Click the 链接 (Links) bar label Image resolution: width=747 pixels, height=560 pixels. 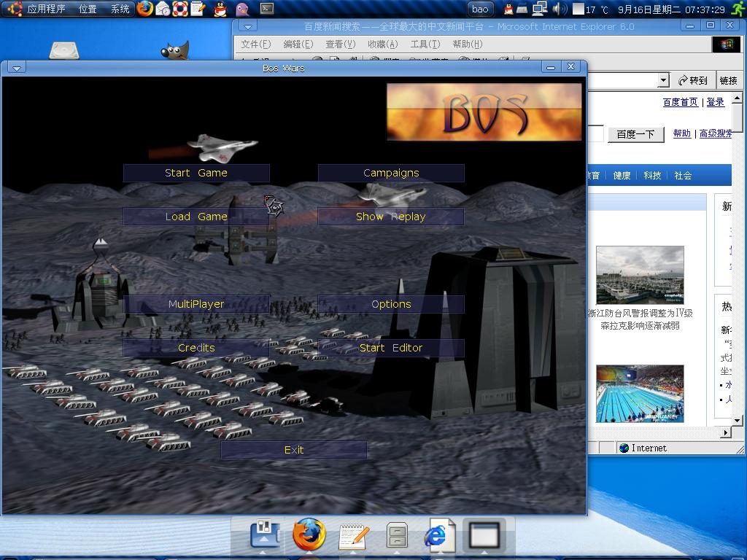click(729, 80)
